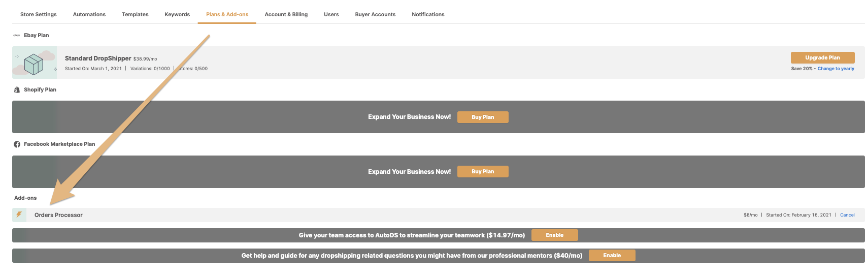Click Buy Plan in the Shopify Plan banner
868x277 pixels.
483,117
